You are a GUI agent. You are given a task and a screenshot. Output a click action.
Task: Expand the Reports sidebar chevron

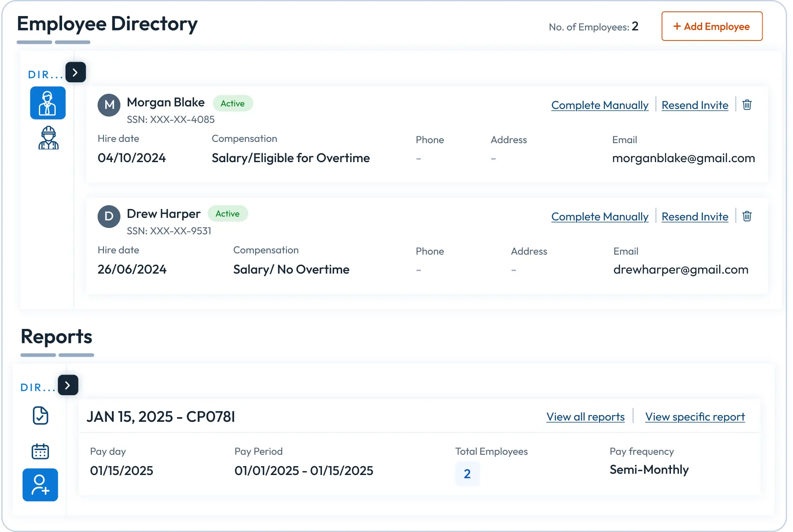coord(68,385)
